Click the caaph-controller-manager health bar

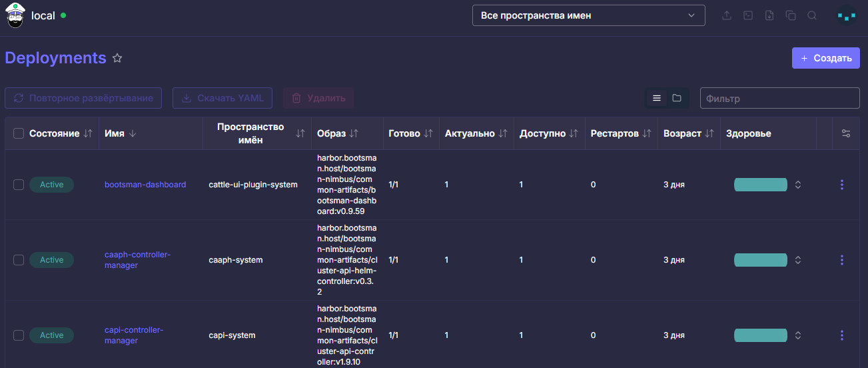click(x=761, y=260)
